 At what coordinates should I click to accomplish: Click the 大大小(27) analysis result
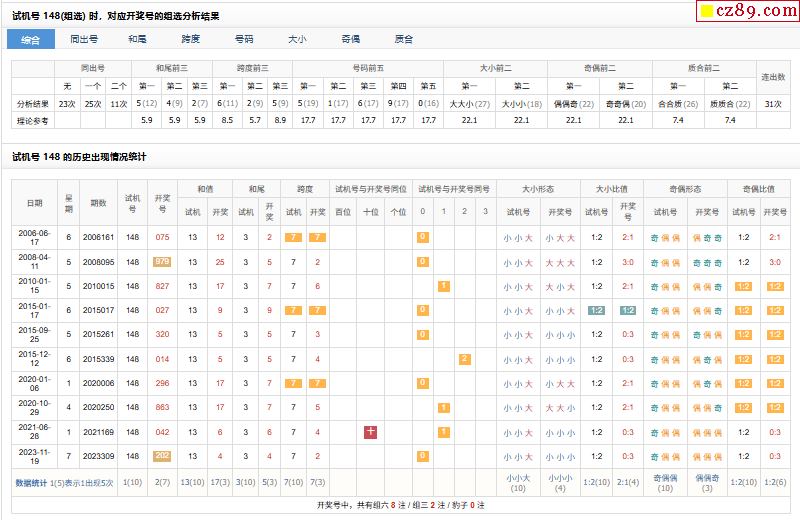(x=469, y=104)
